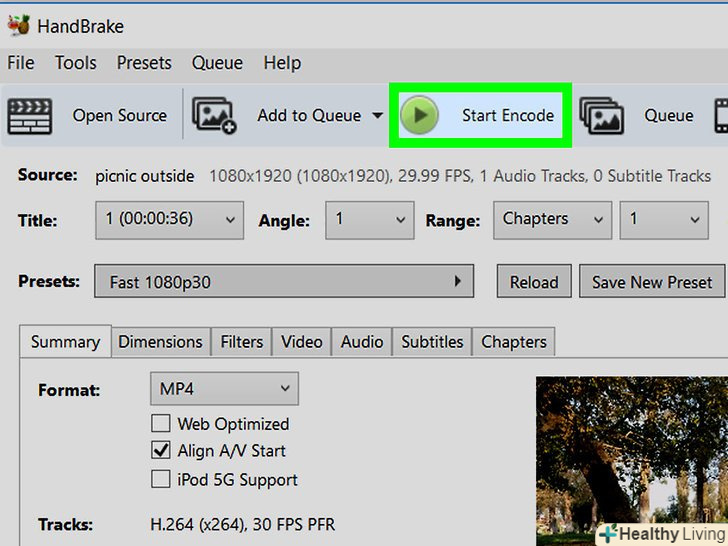Click the Start Encode label
Image resolution: width=728 pixels, height=546 pixels.
tap(508, 116)
